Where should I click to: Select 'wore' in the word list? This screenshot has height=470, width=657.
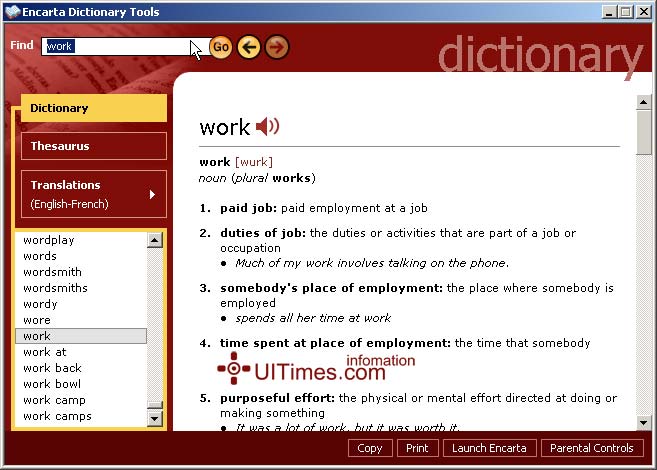tap(81, 320)
